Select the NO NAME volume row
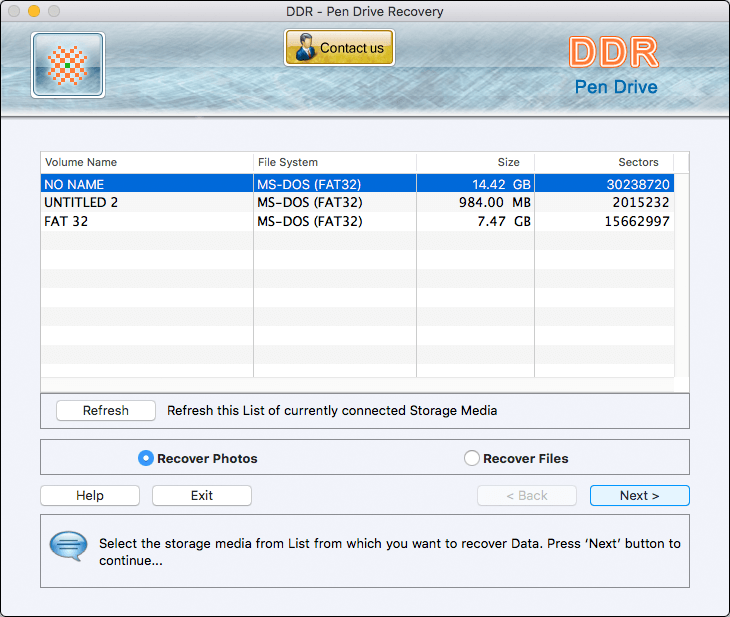Viewport: 730px width, 617px height. click(x=357, y=184)
